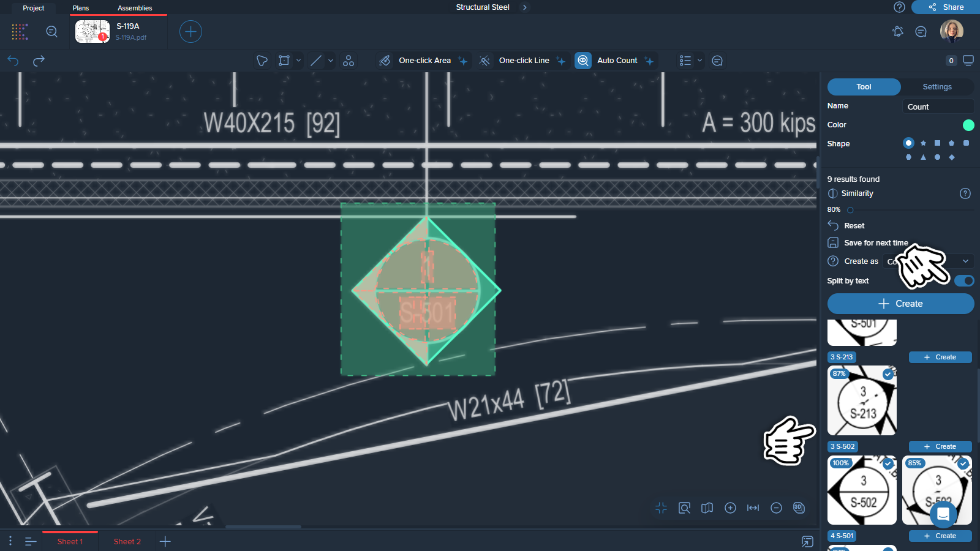Open the Tool tab in side panel
This screenshot has height=551, width=980.
click(x=864, y=87)
